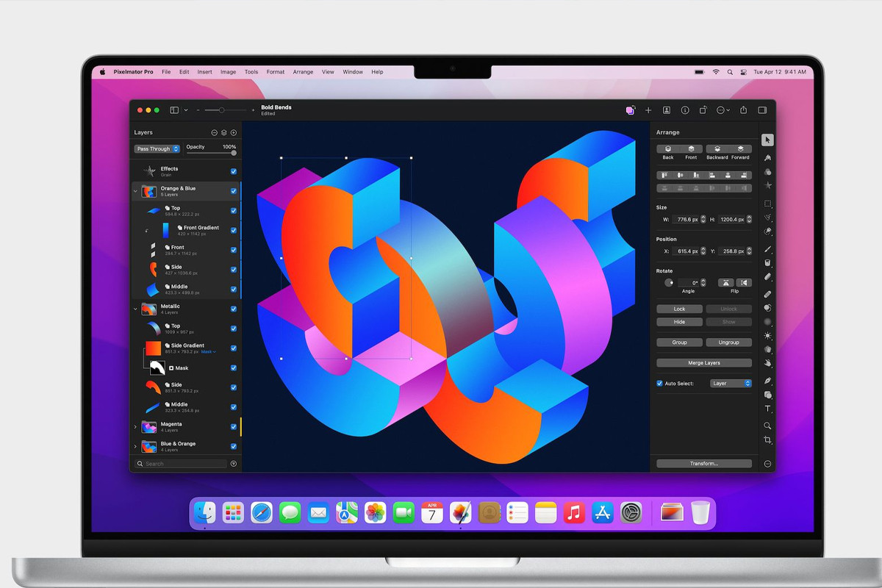Click the Ungroup button
Viewport: 882px width, 588px height.
(x=729, y=343)
